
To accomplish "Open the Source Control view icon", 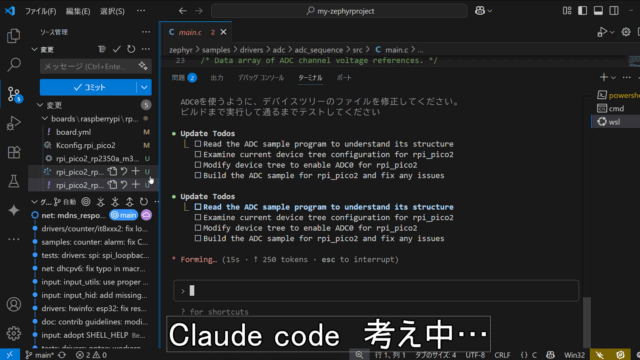I will [x=13, y=94].
